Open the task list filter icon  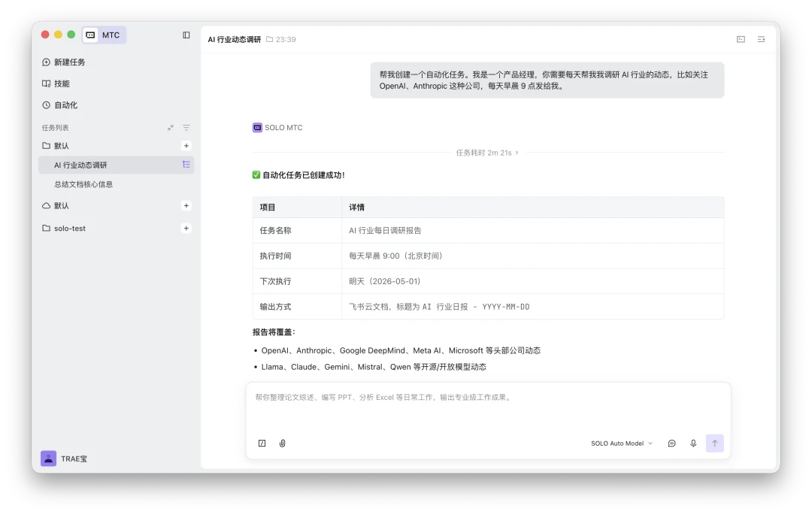(x=186, y=127)
